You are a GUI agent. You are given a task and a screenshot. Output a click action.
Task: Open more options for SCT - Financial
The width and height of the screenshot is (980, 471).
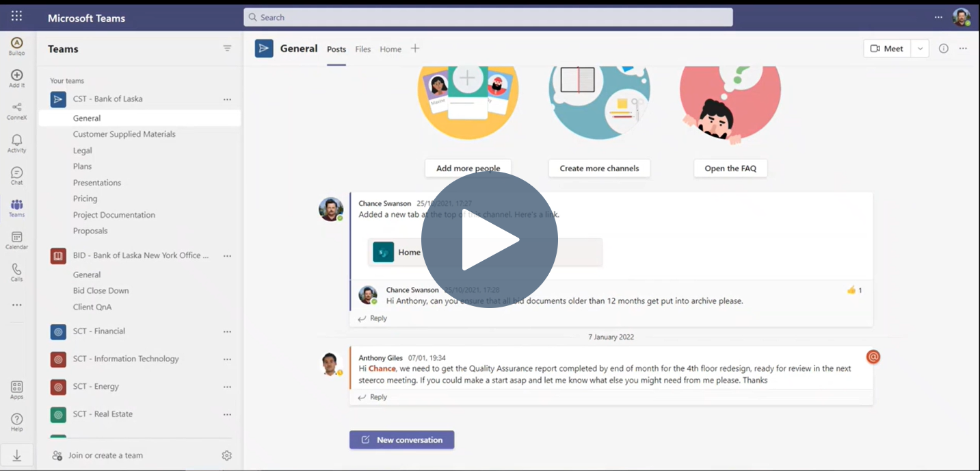tap(227, 331)
